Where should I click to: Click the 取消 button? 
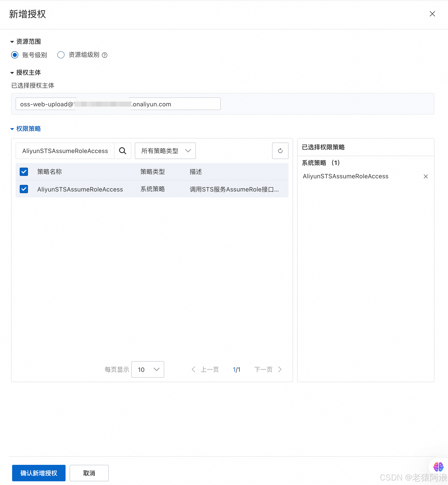tap(89, 473)
